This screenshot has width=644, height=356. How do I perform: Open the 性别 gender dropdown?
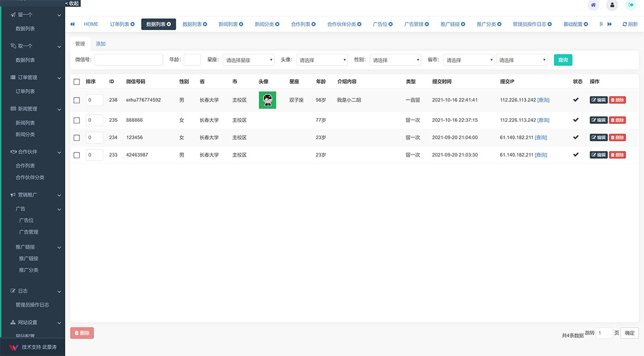(x=395, y=60)
